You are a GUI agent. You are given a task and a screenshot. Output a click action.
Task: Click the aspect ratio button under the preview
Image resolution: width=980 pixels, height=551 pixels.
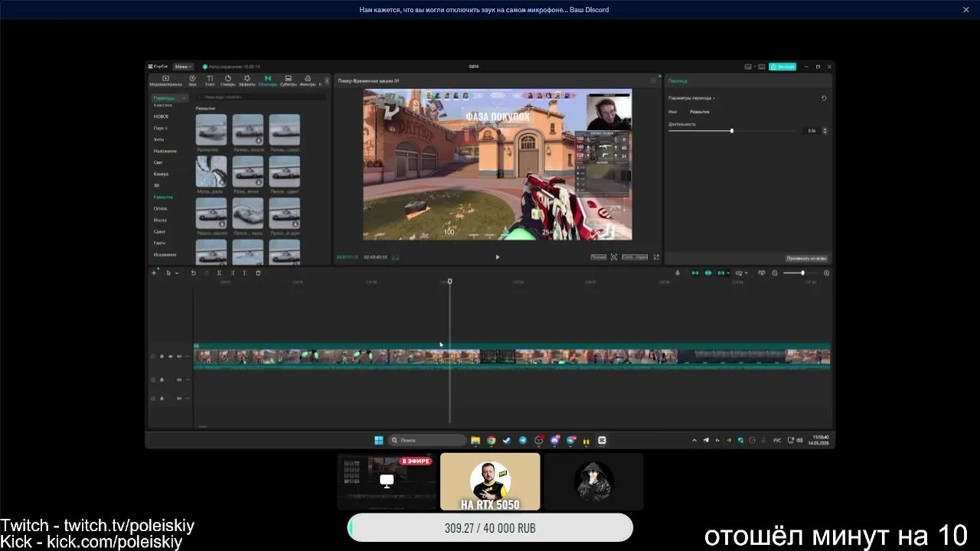tap(635, 257)
